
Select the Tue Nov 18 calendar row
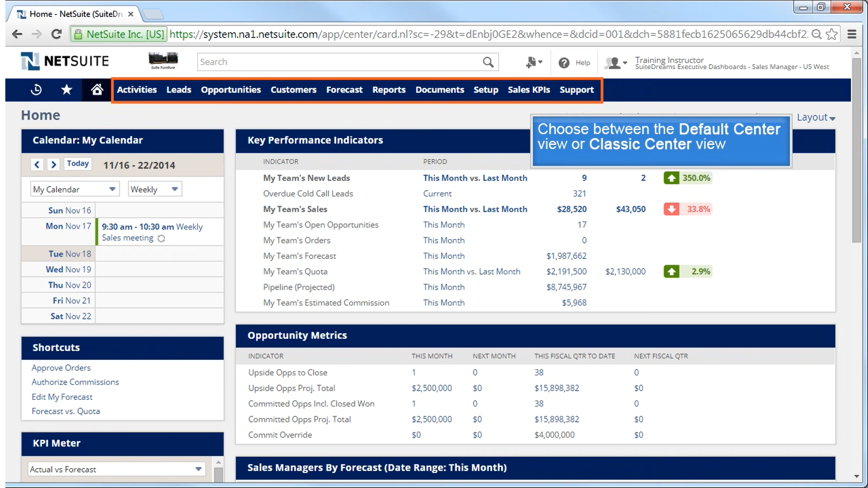coord(123,254)
